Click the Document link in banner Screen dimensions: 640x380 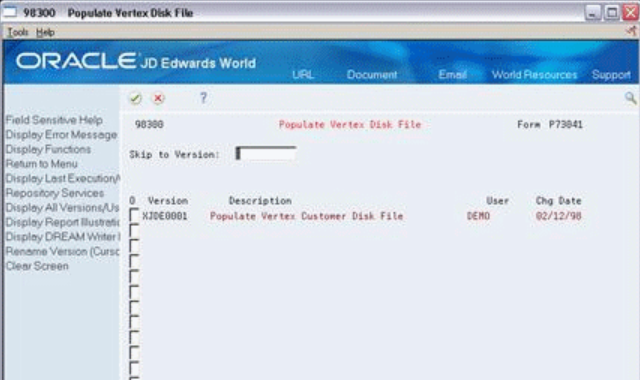click(372, 75)
